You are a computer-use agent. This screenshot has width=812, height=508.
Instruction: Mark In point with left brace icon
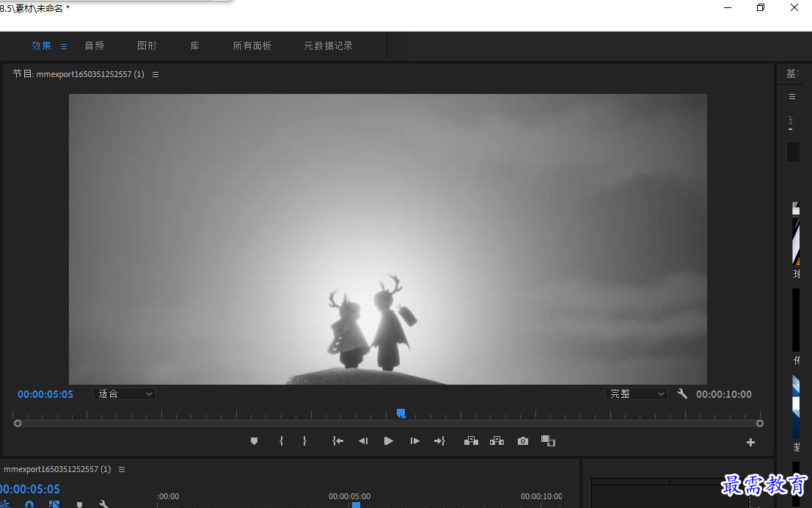coord(281,441)
